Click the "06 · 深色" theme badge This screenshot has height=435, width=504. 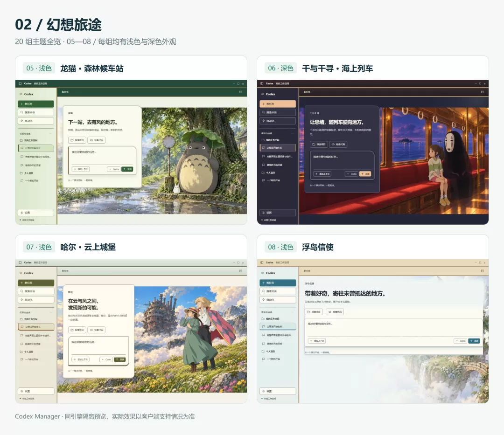[x=280, y=69]
